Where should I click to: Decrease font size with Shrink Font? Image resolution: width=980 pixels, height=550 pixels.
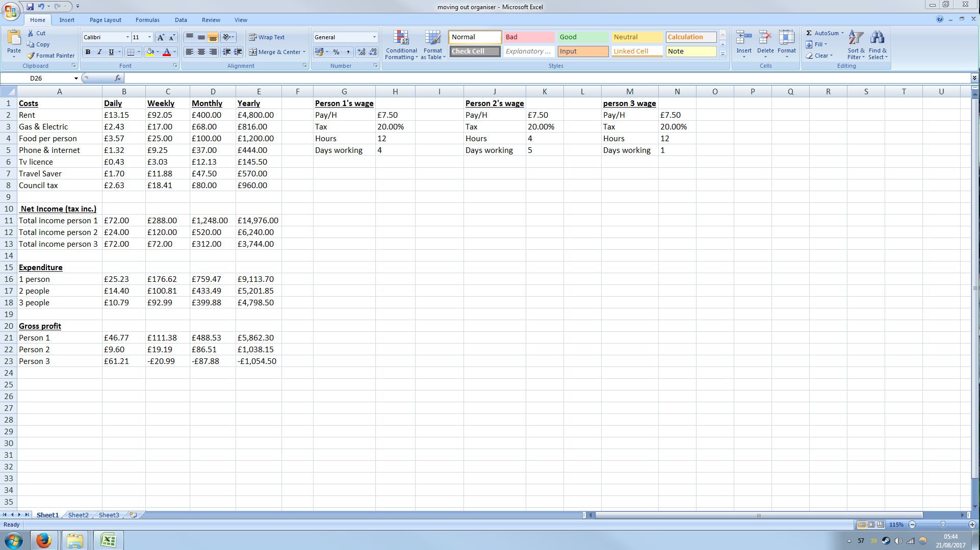172,37
